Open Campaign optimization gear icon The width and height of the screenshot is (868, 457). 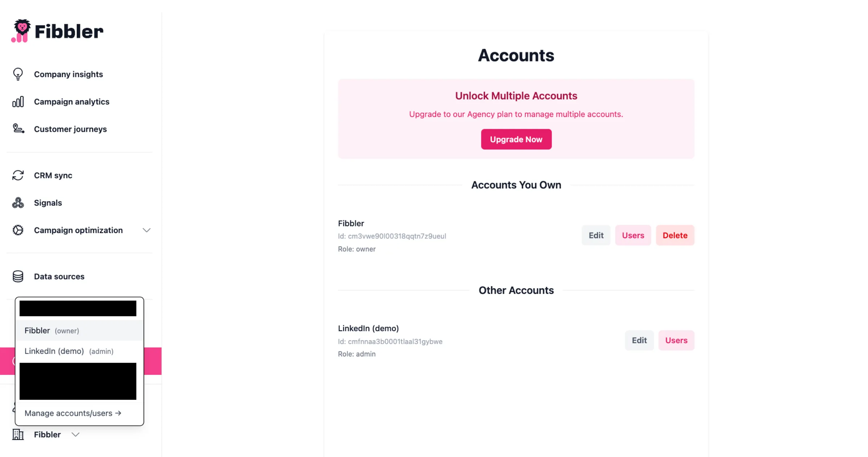(18, 230)
